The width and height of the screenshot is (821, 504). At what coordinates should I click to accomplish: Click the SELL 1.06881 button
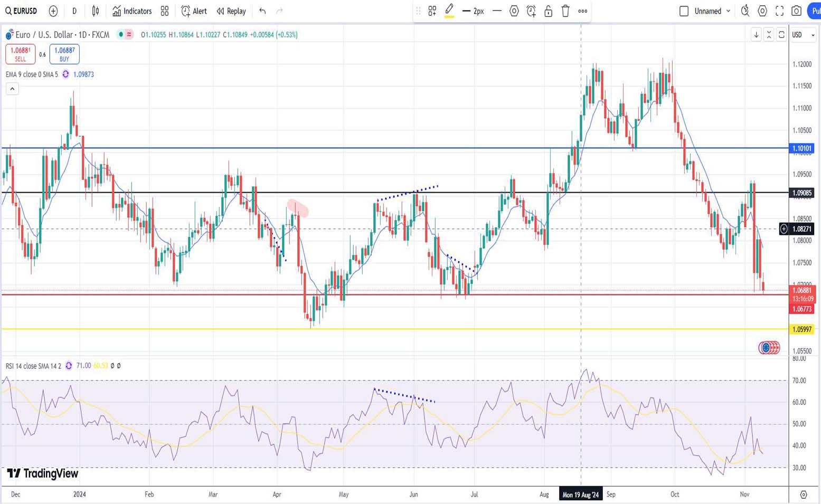[x=21, y=54]
